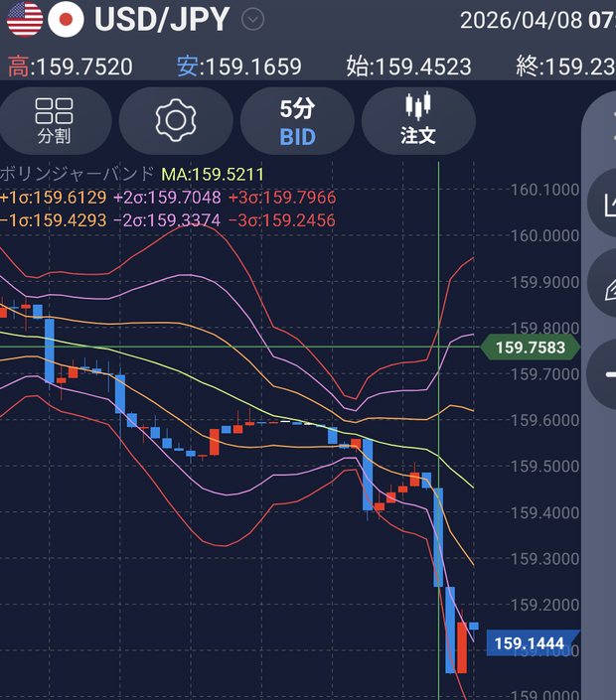Screen dimensions: 616x700
Task: Tap the 159.7583 crosshair price tag
Action: [x=531, y=347]
